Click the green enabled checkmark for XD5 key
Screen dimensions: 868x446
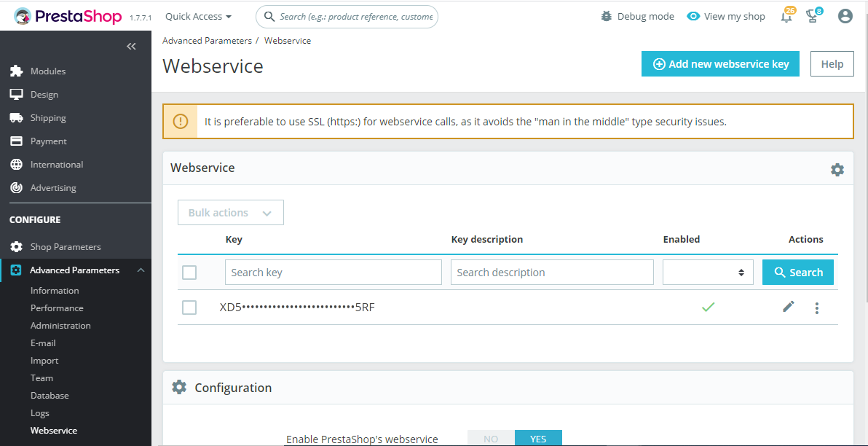click(x=708, y=307)
